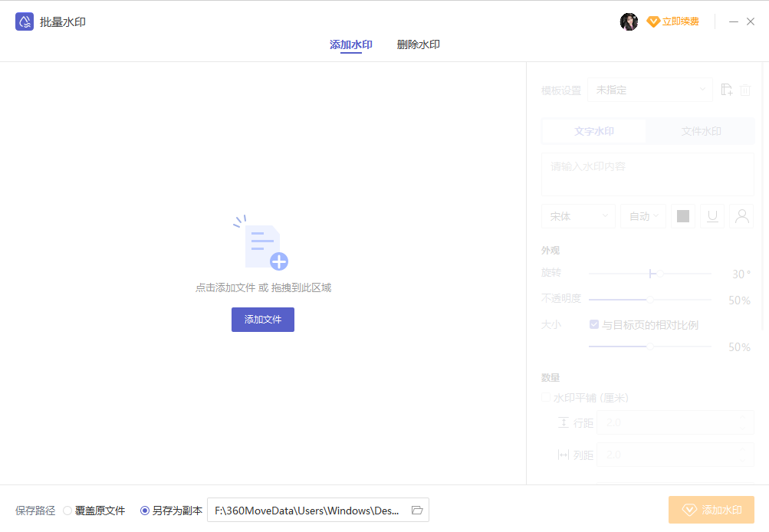Toggle underline for the watermark text

click(712, 216)
